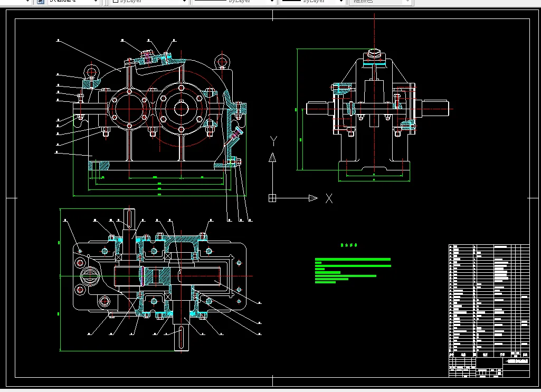Click the X axis label of UCS icon

[x=329, y=198]
